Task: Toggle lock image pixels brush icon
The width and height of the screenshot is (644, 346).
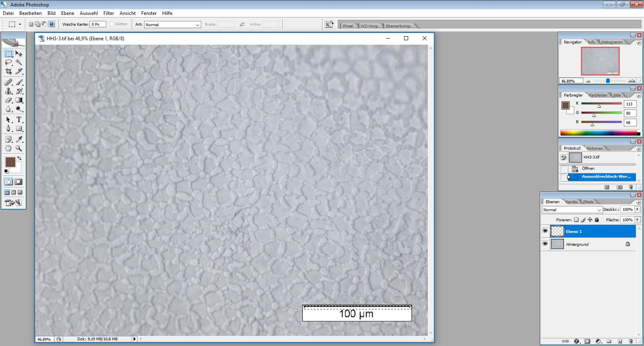Action: [583, 220]
